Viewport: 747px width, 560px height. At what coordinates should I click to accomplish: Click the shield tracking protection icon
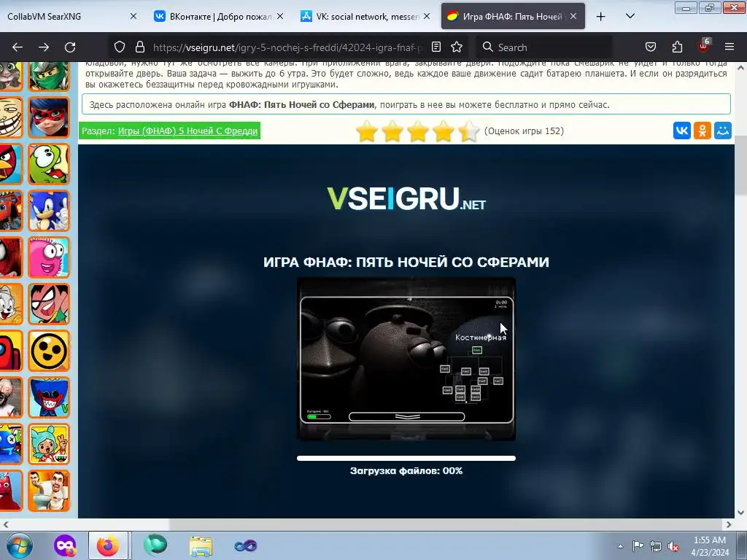[120, 47]
